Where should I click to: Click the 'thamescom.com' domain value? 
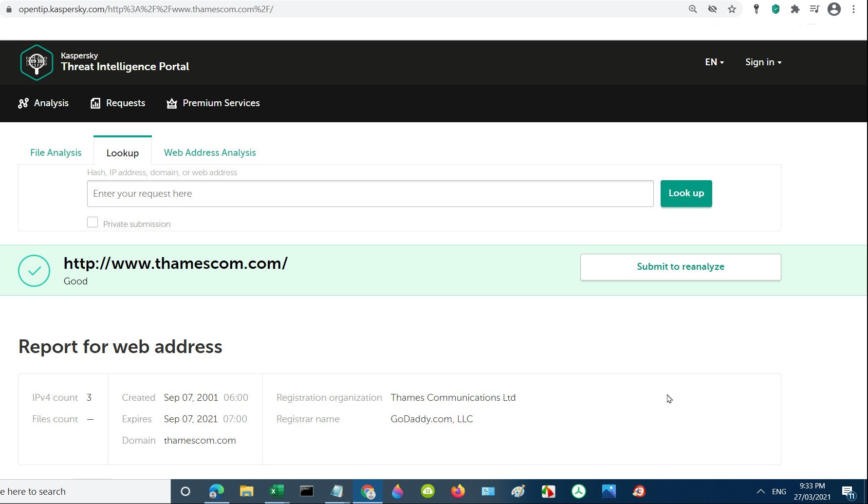click(x=200, y=441)
